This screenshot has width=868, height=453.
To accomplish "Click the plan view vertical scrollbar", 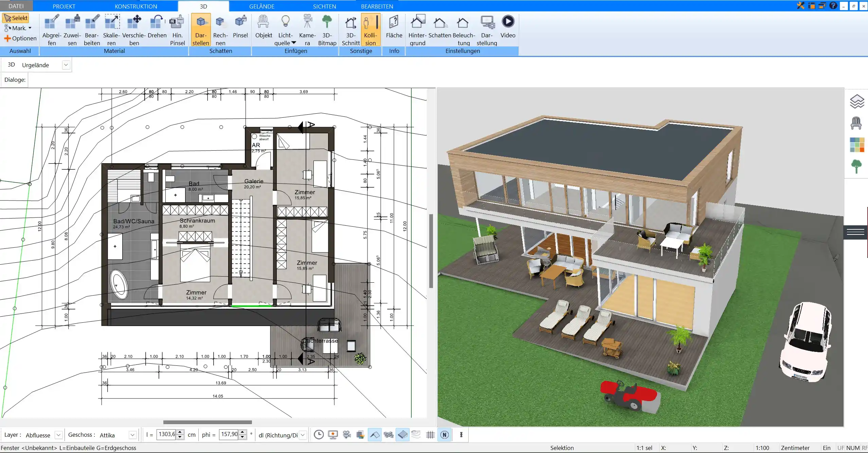I will click(431, 251).
